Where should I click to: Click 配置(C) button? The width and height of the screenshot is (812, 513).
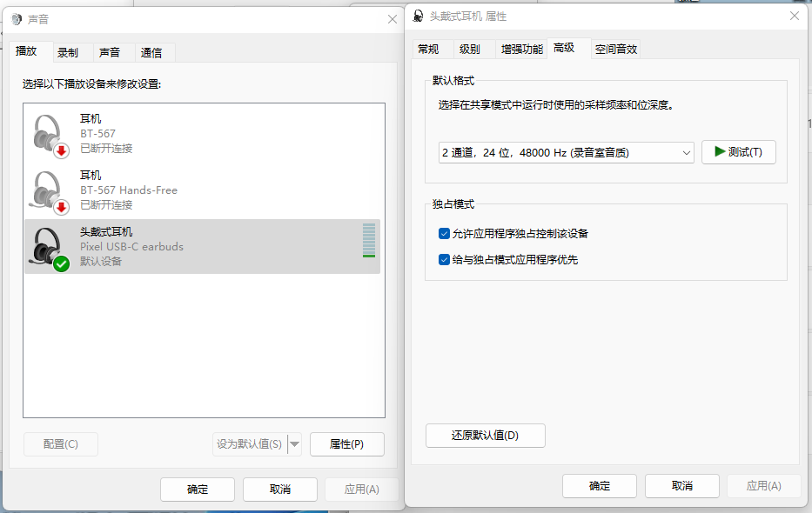coord(61,444)
